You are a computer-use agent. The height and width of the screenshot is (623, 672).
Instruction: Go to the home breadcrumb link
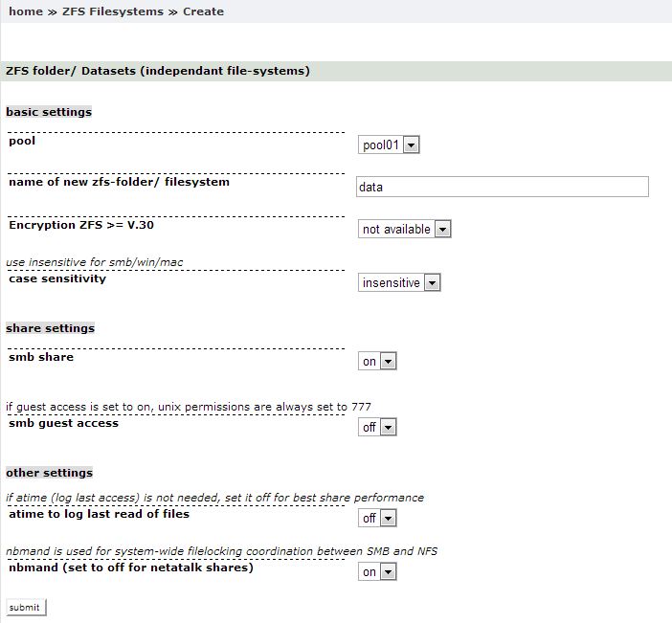26,11
